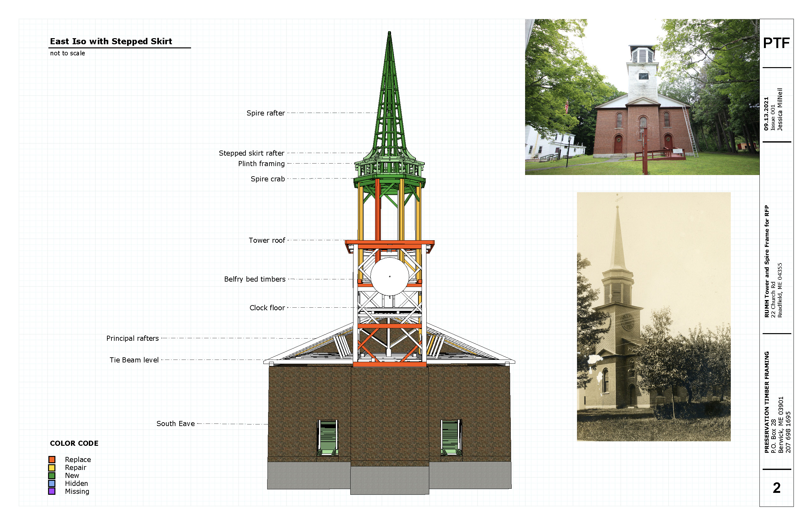
Task: Click the 'PRESERVATION TIMBER FRAMING' company name
Action: pos(767,402)
